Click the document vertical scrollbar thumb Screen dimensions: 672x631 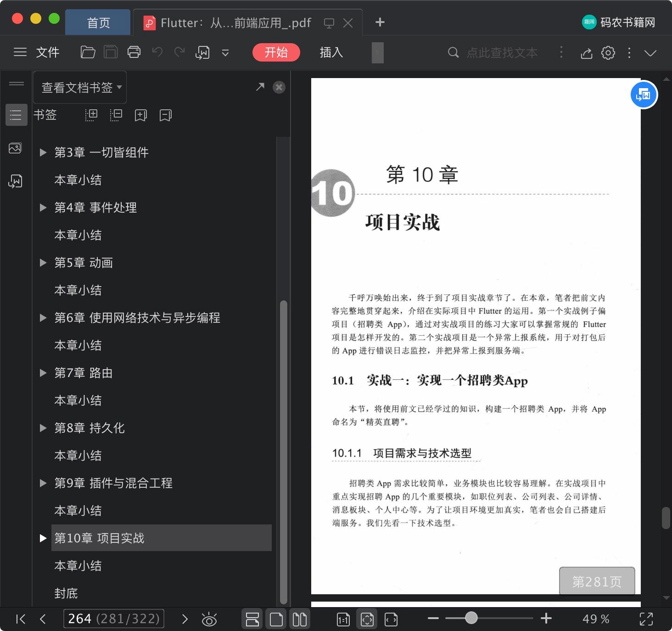[666, 518]
